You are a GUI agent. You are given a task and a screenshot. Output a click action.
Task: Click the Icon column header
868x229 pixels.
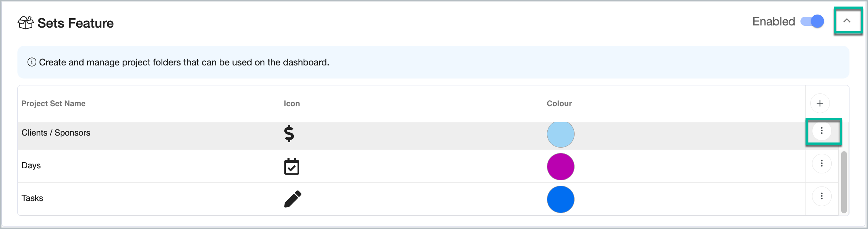pyautogui.click(x=292, y=104)
